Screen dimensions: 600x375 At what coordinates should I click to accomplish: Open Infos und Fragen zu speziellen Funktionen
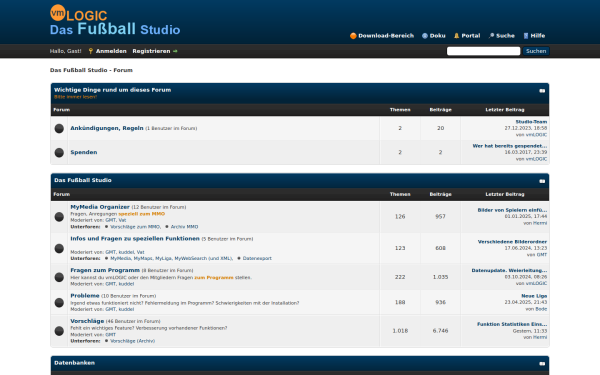tap(135, 239)
